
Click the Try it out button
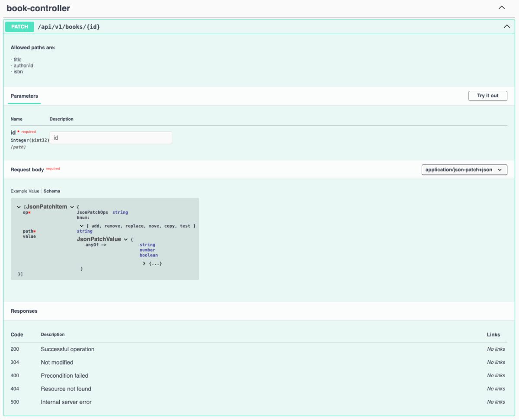coord(488,96)
